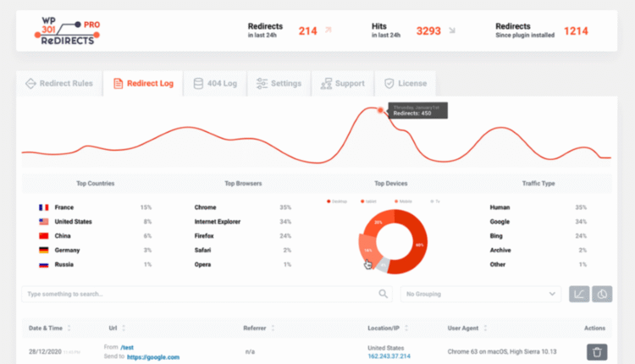The width and height of the screenshot is (635, 364).
Task: Open the No Grouping dropdown
Action: click(x=481, y=294)
